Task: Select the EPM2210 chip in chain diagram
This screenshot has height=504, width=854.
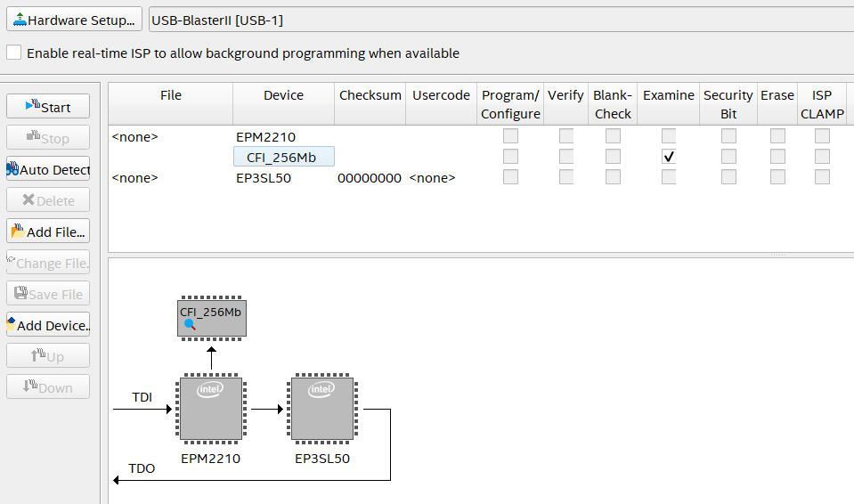Action: pos(210,409)
